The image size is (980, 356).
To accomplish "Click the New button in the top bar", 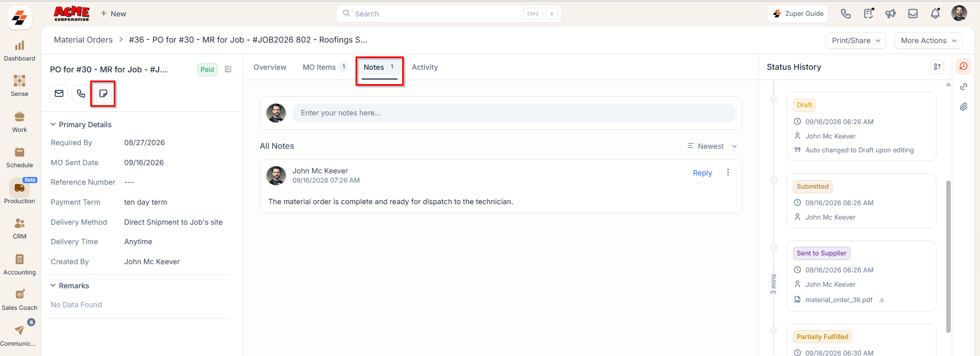I will 113,14.
